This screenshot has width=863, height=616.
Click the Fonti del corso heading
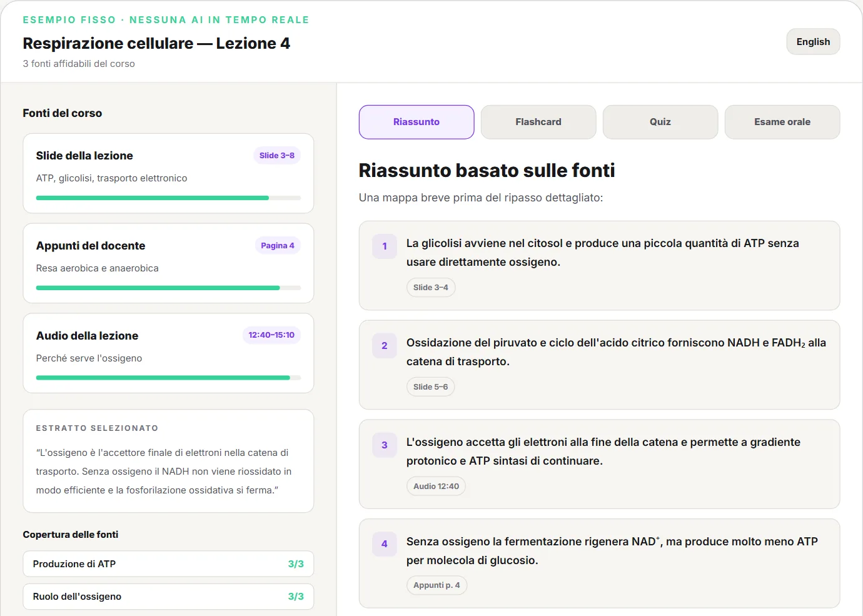63,113
